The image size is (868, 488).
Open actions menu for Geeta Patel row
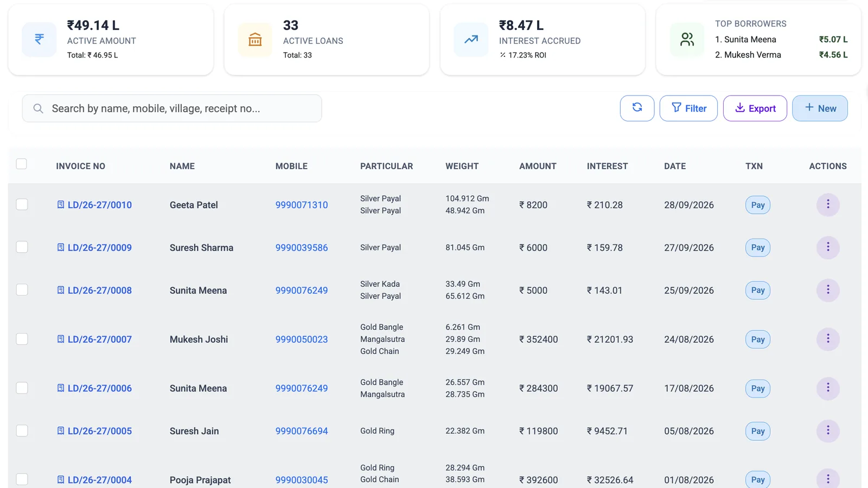tap(828, 204)
